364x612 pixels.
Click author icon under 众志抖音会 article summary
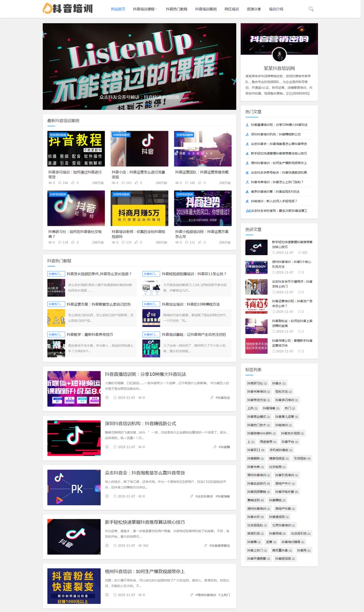[x=107, y=496]
